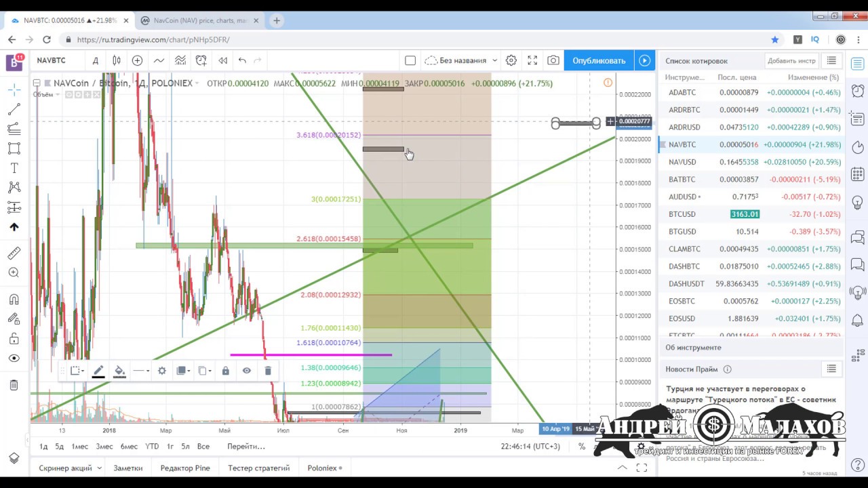This screenshot has width=868, height=488.
Task: Open template selection dropdown in floating toolbar
Action: click(77, 371)
